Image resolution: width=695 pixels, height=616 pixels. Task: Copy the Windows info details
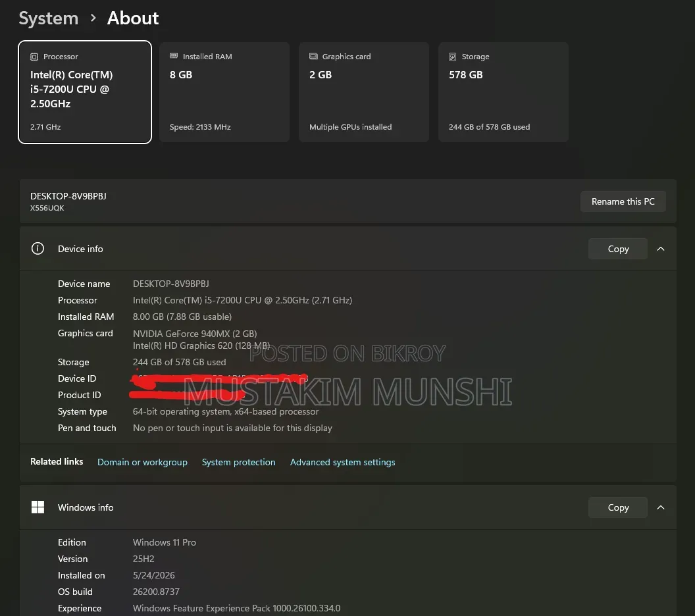(x=618, y=507)
